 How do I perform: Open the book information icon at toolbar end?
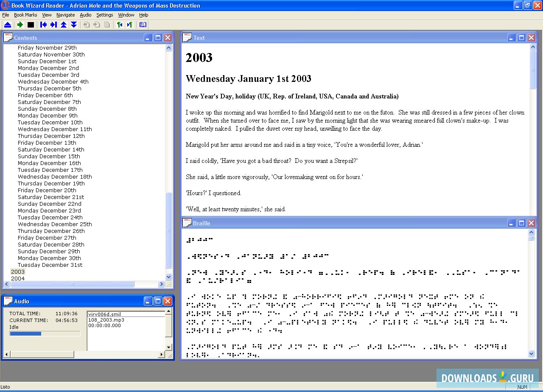click(x=143, y=25)
